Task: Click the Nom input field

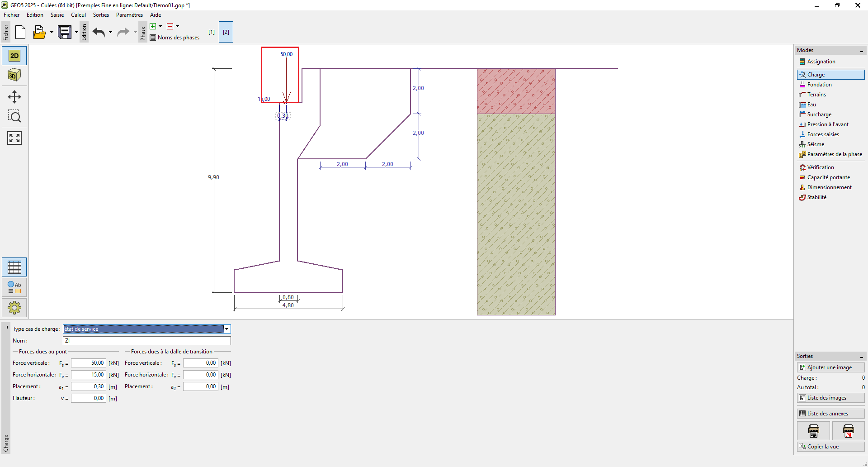Action: [x=146, y=341]
